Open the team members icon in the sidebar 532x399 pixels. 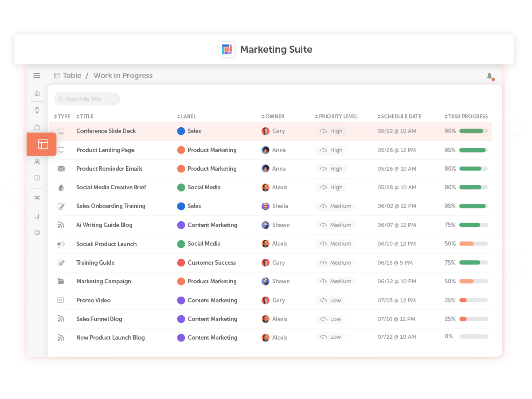[37, 162]
